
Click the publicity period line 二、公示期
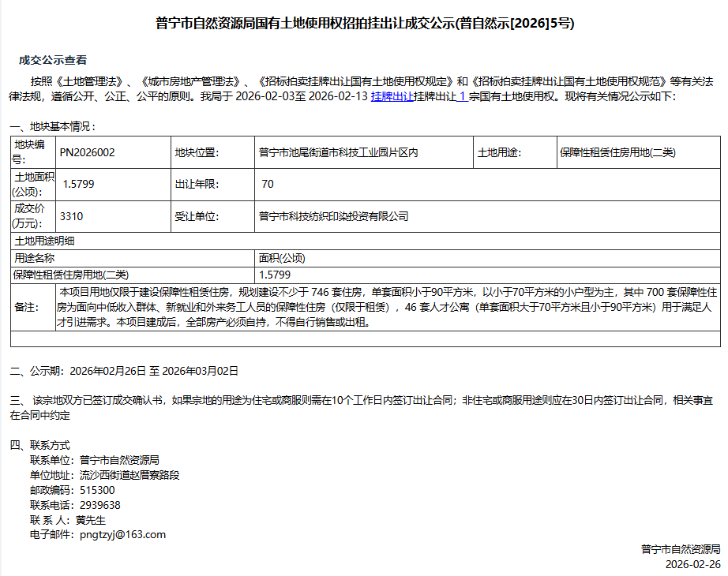tap(124, 370)
